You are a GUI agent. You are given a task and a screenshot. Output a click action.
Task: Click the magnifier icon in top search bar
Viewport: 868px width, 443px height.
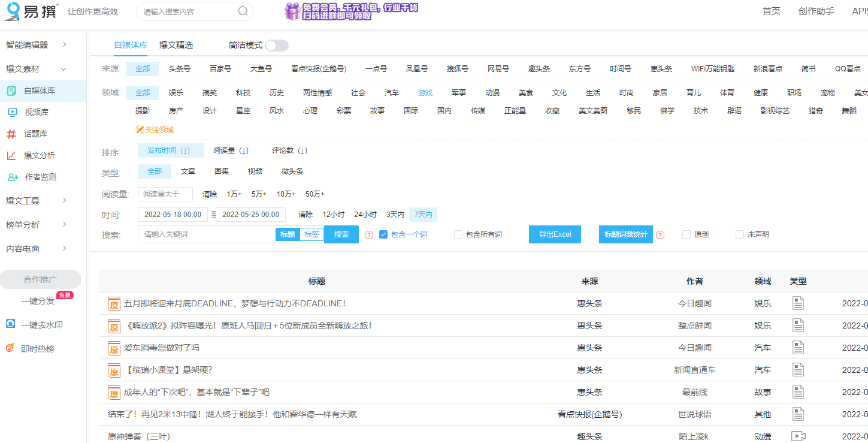coord(243,11)
